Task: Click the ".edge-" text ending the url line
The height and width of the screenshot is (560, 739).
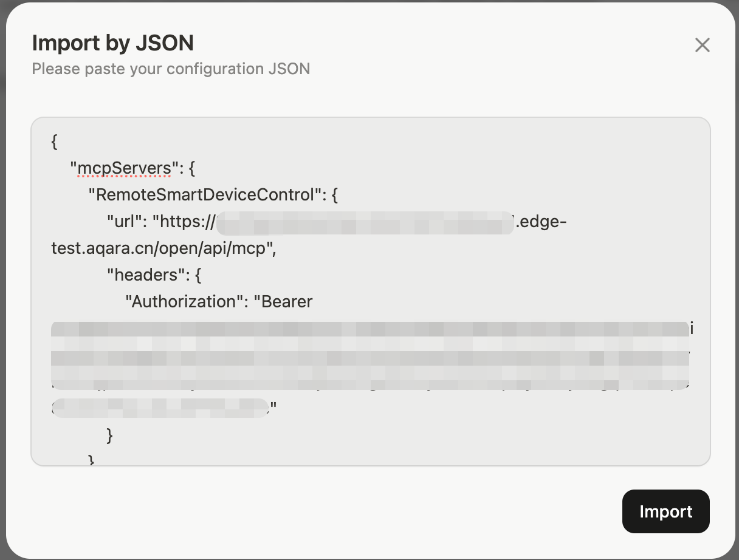Action: coord(542,222)
